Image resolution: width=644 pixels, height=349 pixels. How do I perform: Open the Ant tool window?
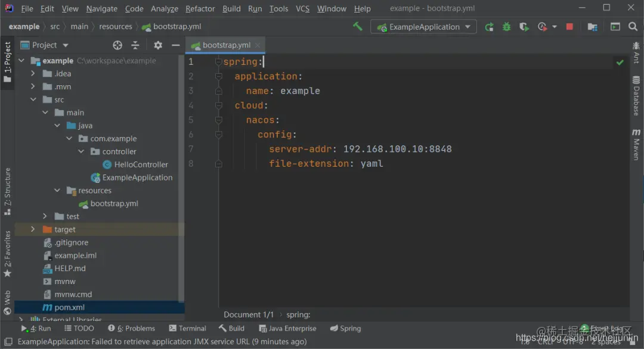coord(636,52)
